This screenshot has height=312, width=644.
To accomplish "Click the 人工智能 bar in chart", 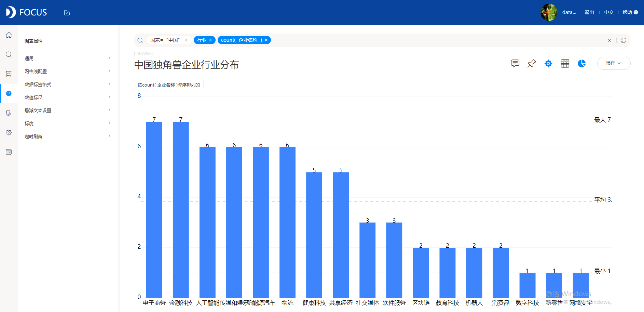I will pyautogui.click(x=207, y=222).
